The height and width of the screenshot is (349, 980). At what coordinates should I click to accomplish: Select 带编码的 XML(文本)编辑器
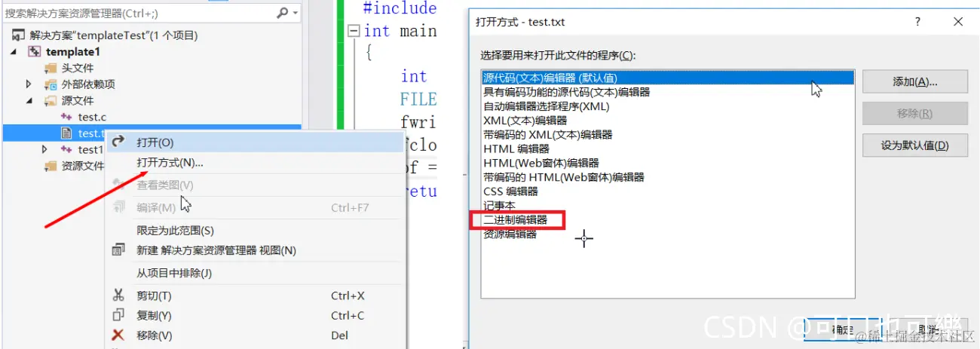[x=668, y=135]
